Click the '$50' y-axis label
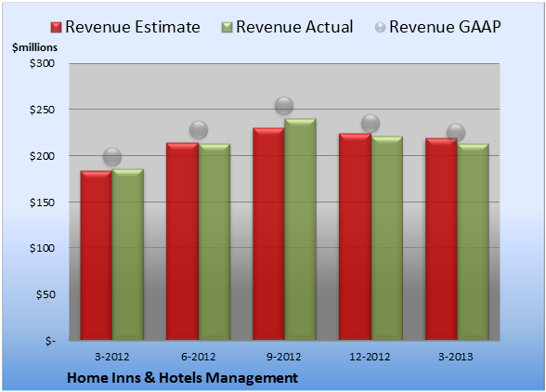 click(x=45, y=294)
